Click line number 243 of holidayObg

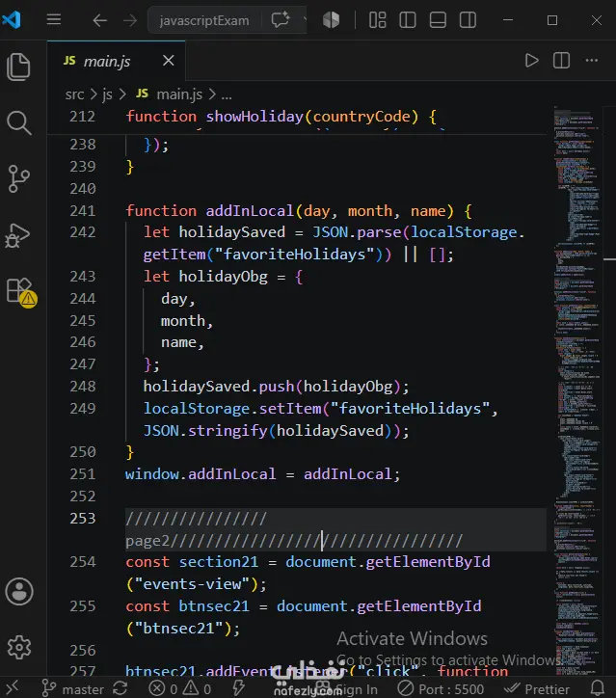click(83, 277)
